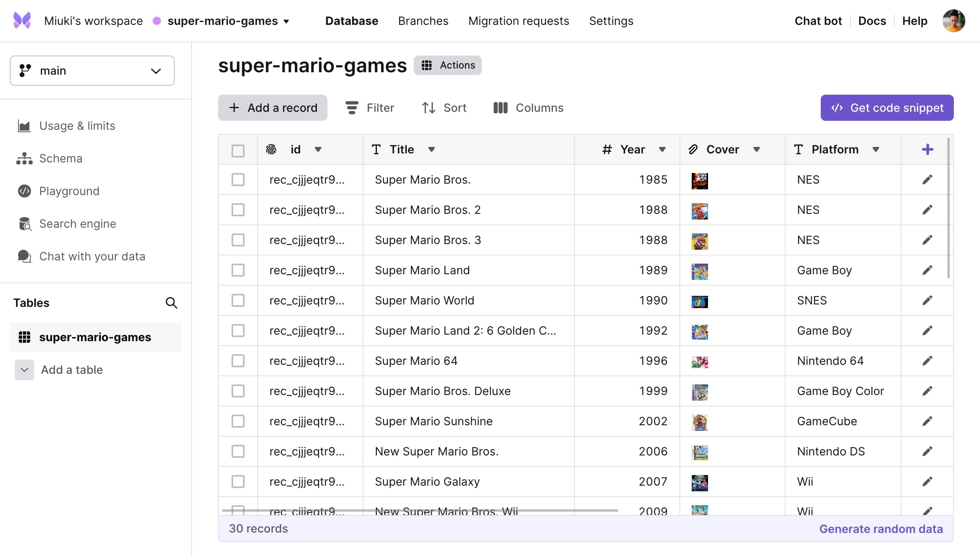Open Usage & limits page
This screenshot has height=555, width=980.
(66, 126)
